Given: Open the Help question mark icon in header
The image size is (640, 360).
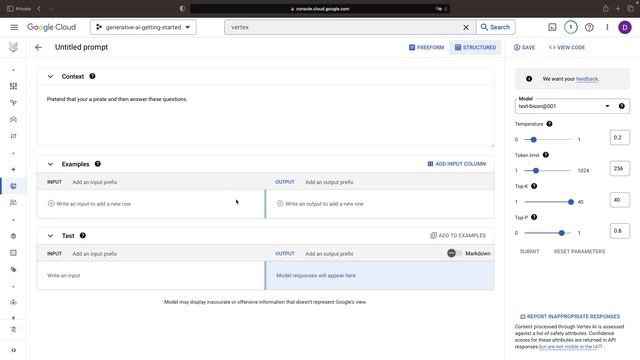Looking at the screenshot, I should point(589,27).
